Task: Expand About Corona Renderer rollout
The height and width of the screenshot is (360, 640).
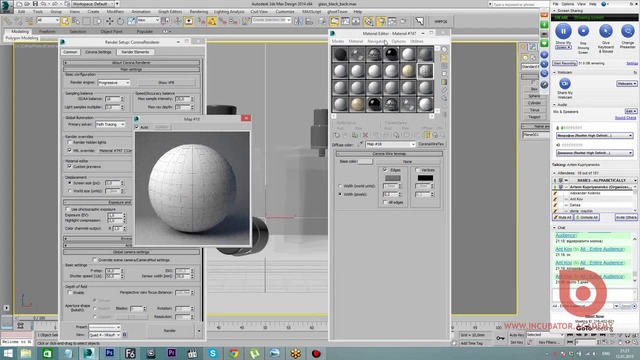Action: [x=131, y=62]
